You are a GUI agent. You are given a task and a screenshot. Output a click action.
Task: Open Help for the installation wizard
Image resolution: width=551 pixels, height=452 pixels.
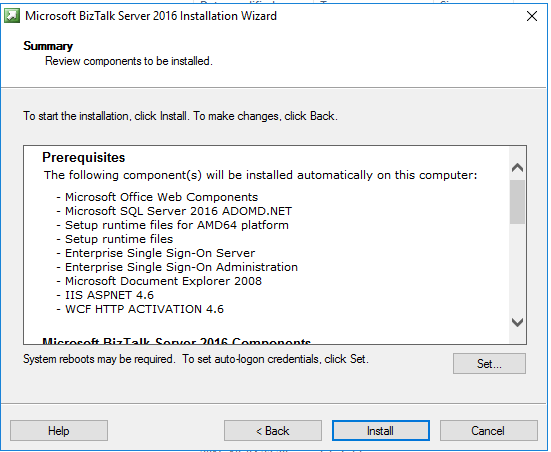(x=59, y=431)
